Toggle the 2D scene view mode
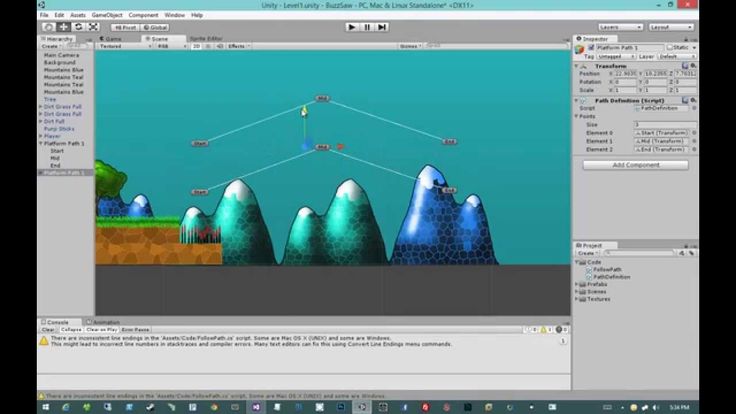Image resolution: width=736 pixels, height=414 pixels. tap(197, 46)
